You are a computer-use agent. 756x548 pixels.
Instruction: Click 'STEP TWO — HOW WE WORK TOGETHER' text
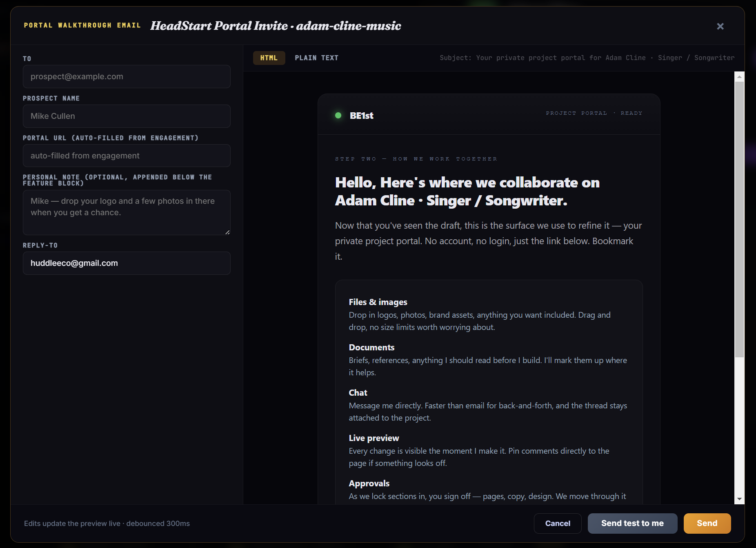[x=416, y=159]
